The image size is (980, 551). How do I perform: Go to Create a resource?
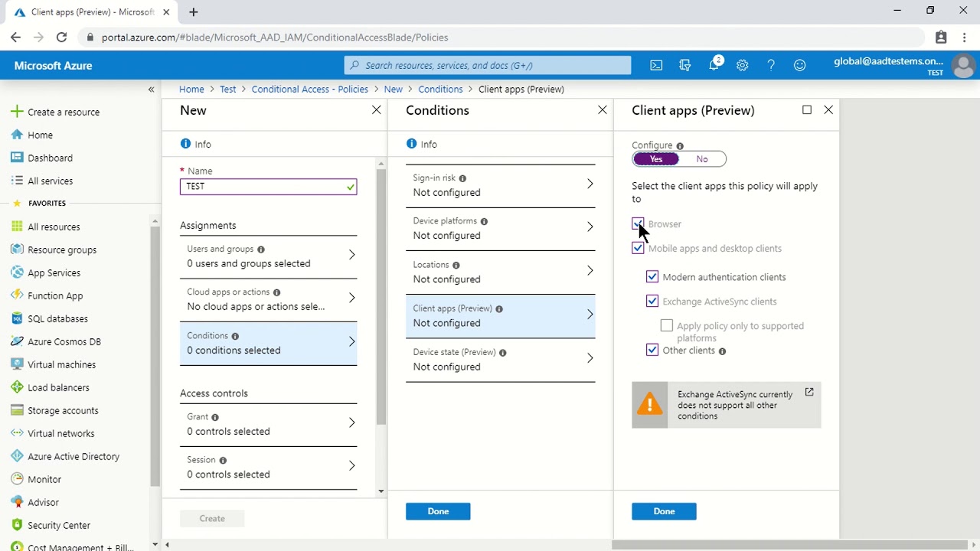[64, 112]
